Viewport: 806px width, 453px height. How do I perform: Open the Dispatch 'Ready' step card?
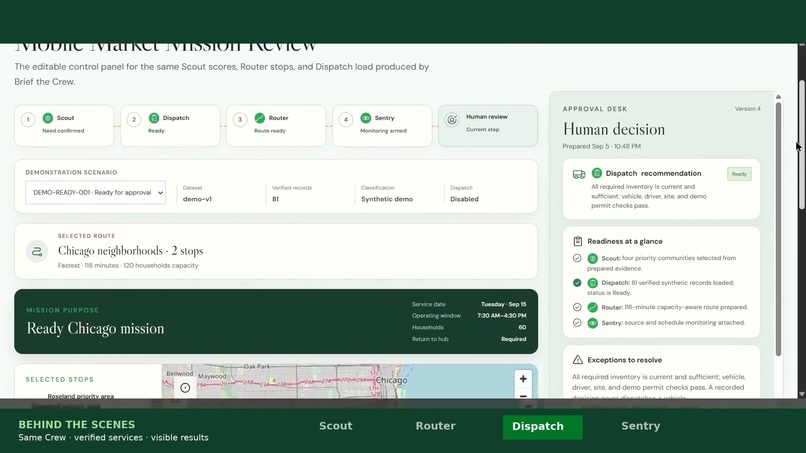(x=170, y=125)
